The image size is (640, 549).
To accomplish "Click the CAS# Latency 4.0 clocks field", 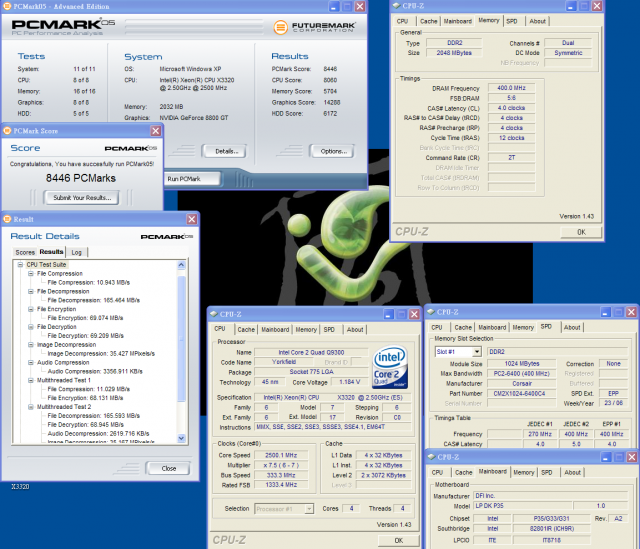I will (511, 108).
